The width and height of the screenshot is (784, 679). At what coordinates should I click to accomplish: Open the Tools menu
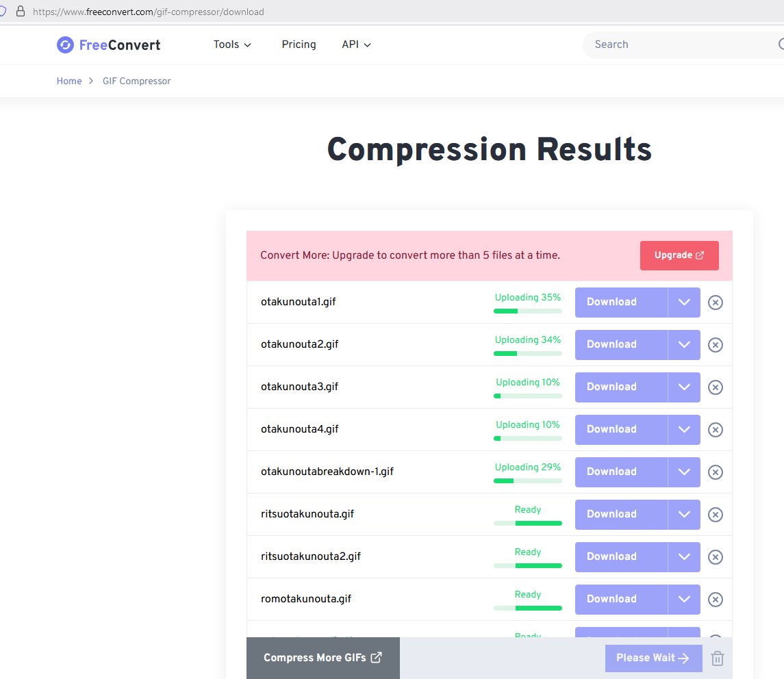[x=232, y=44]
